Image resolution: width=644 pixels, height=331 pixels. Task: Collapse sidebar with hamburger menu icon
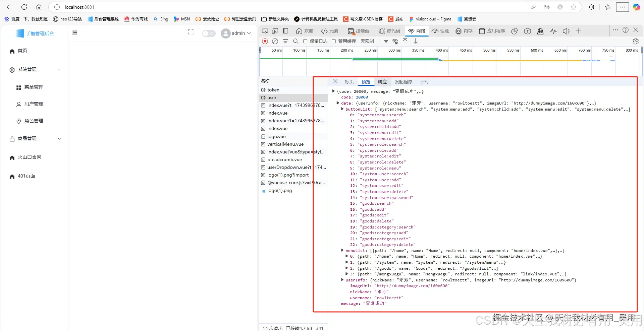[75, 32]
